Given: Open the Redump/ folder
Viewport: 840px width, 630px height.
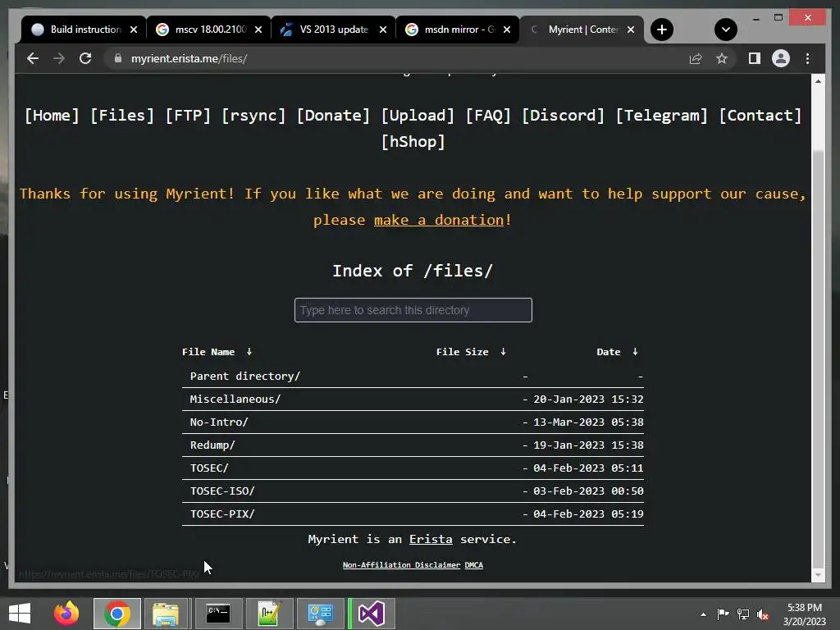Looking at the screenshot, I should point(212,445).
